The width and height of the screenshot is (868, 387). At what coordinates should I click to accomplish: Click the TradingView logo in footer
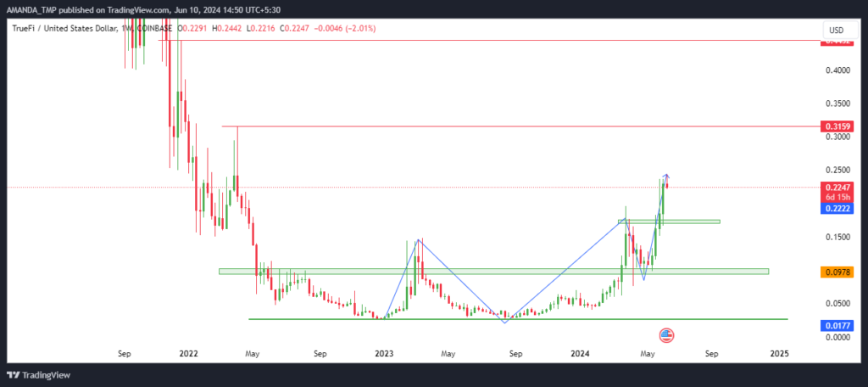[39, 375]
